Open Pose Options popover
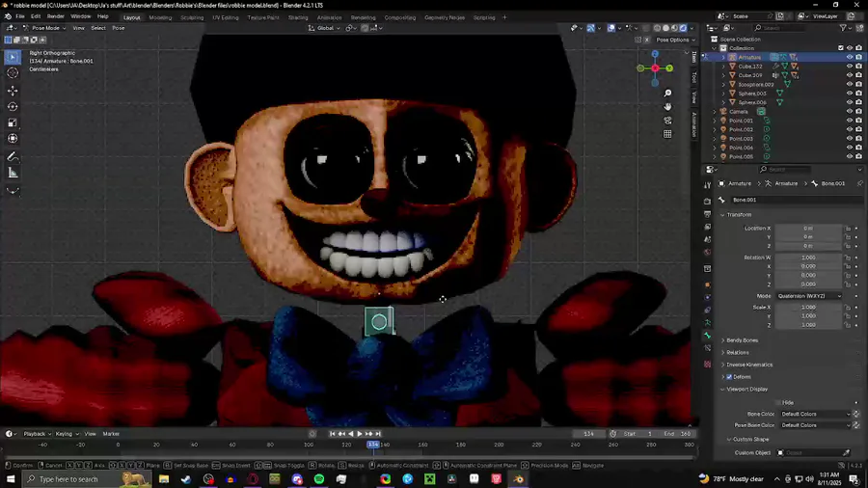This screenshot has width=868, height=488. [x=675, y=40]
